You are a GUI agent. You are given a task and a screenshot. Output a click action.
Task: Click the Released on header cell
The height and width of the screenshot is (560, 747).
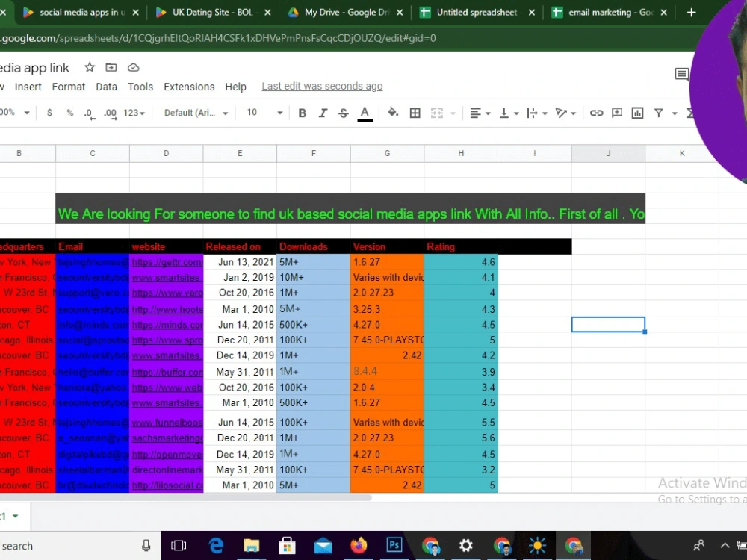pyautogui.click(x=240, y=246)
